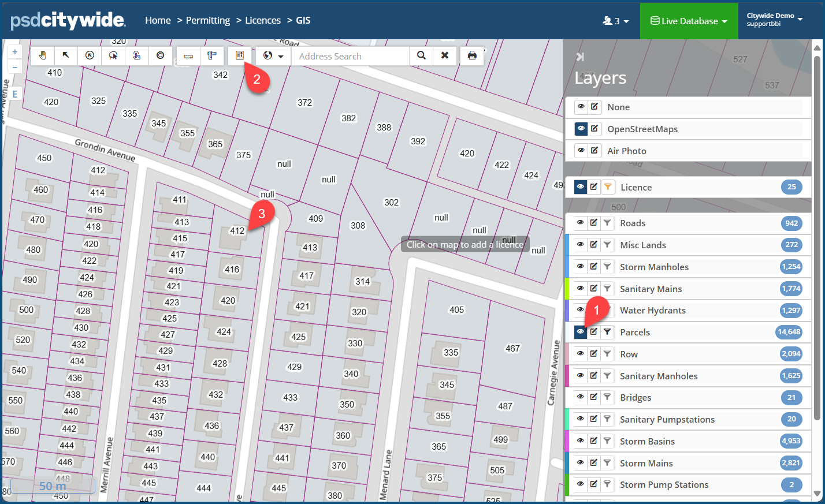This screenshot has width=825, height=504.
Task: Toggle visibility of Storm Manholes layer
Action: pos(581,267)
